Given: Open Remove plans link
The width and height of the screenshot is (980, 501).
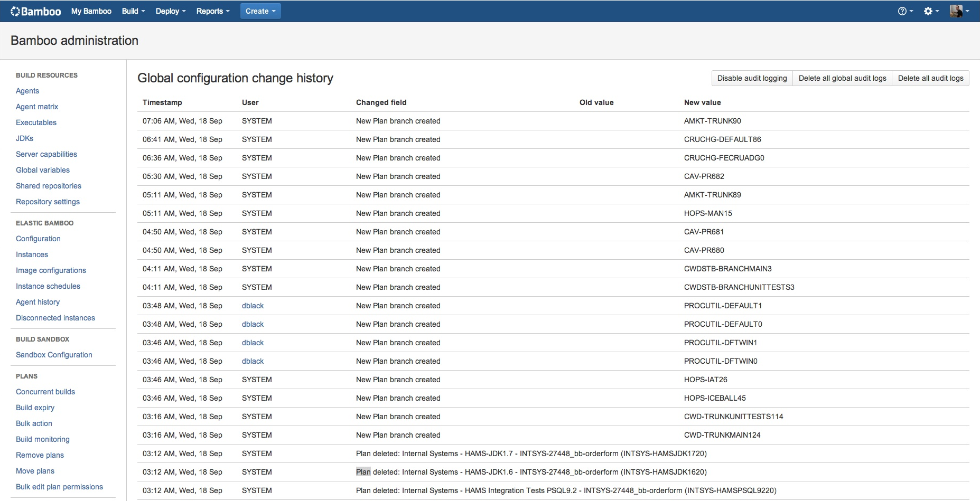Looking at the screenshot, I should (40, 455).
